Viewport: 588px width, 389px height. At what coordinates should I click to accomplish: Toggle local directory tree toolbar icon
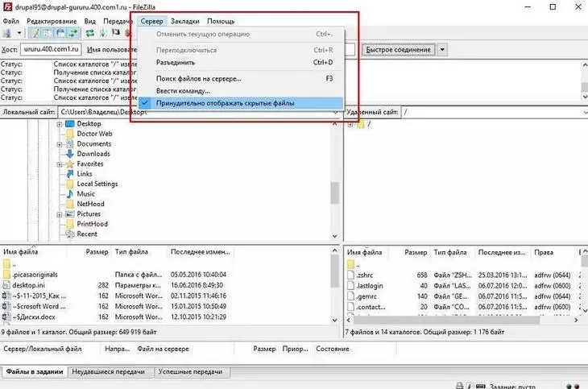pyautogui.click(x=47, y=33)
